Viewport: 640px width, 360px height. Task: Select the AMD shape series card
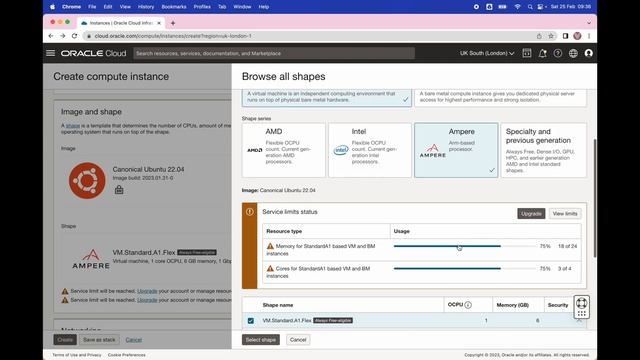pyautogui.click(x=284, y=150)
